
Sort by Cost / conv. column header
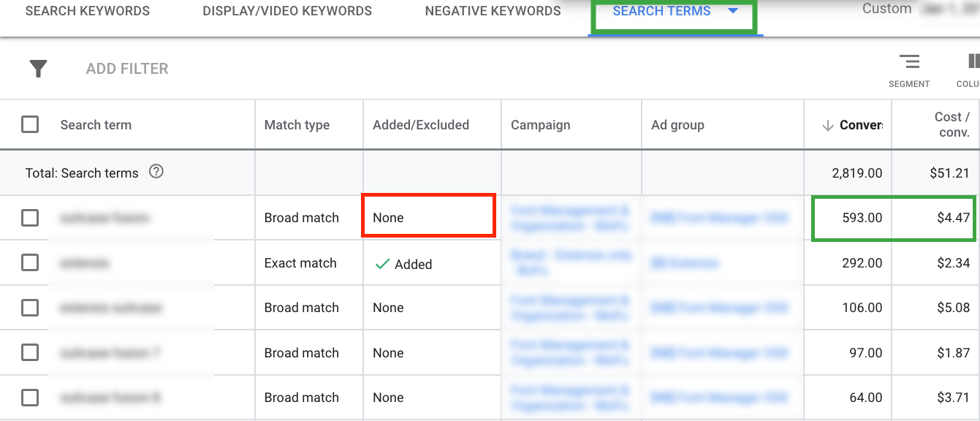(951, 124)
